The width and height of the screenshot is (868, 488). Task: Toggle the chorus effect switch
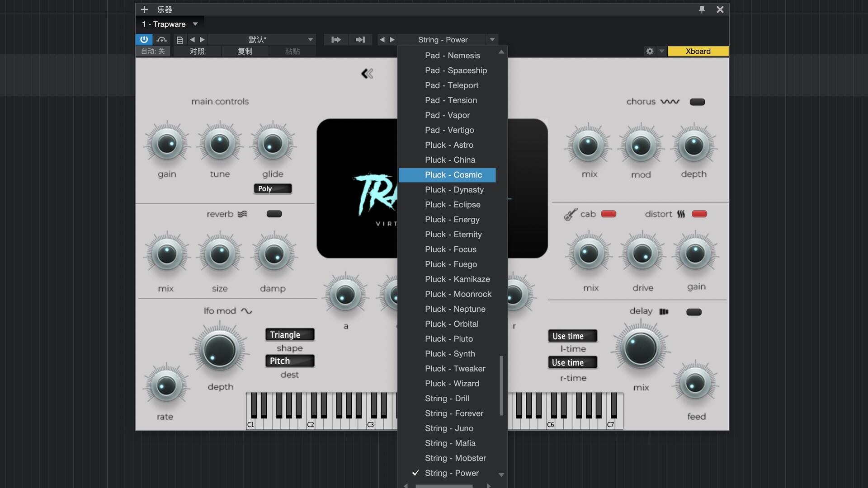697,102
